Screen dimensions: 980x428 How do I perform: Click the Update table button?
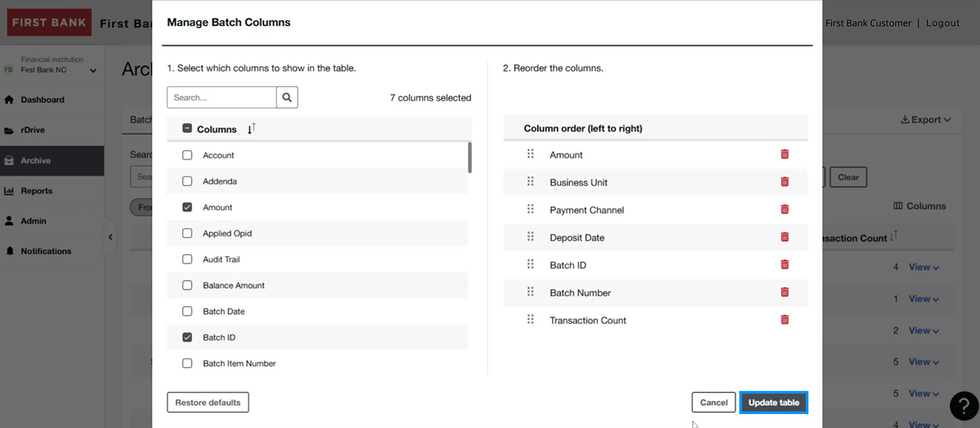tap(773, 402)
